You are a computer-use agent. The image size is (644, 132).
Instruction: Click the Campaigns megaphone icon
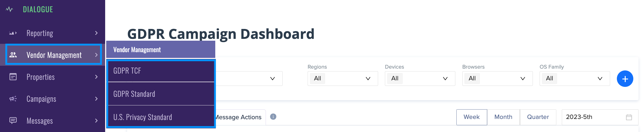click(x=13, y=99)
